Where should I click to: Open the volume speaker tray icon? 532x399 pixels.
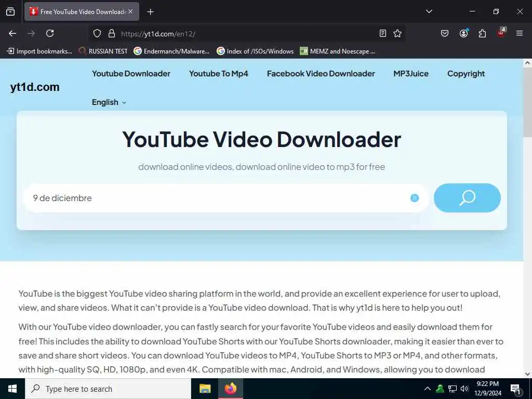click(x=464, y=389)
